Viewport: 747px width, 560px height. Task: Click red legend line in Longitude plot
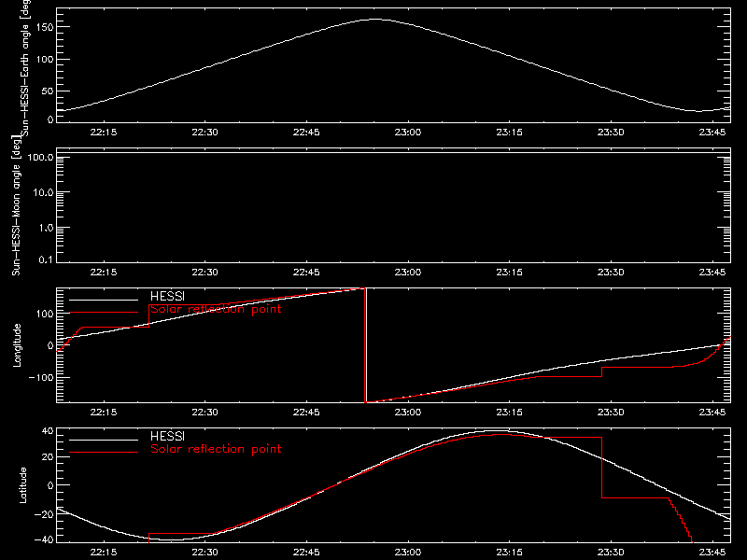pyautogui.click(x=104, y=313)
